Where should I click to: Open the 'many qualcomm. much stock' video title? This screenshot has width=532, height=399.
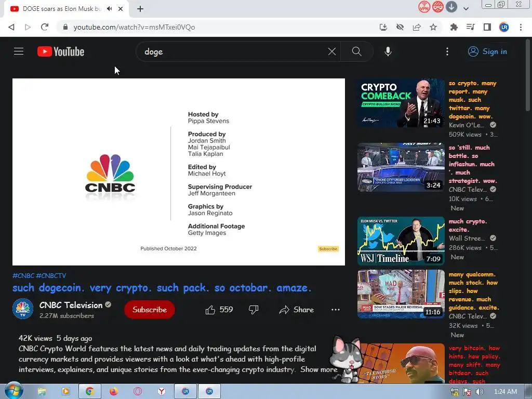click(x=474, y=291)
